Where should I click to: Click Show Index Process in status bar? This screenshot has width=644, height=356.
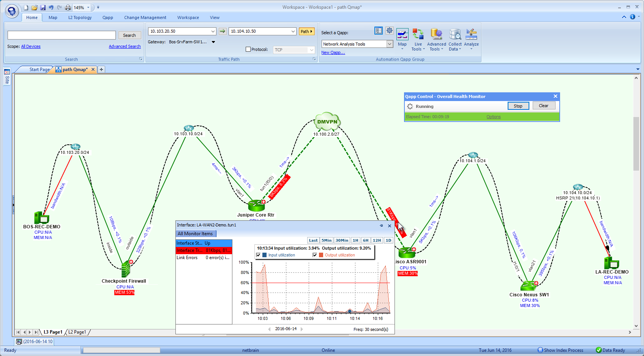click(x=560, y=350)
